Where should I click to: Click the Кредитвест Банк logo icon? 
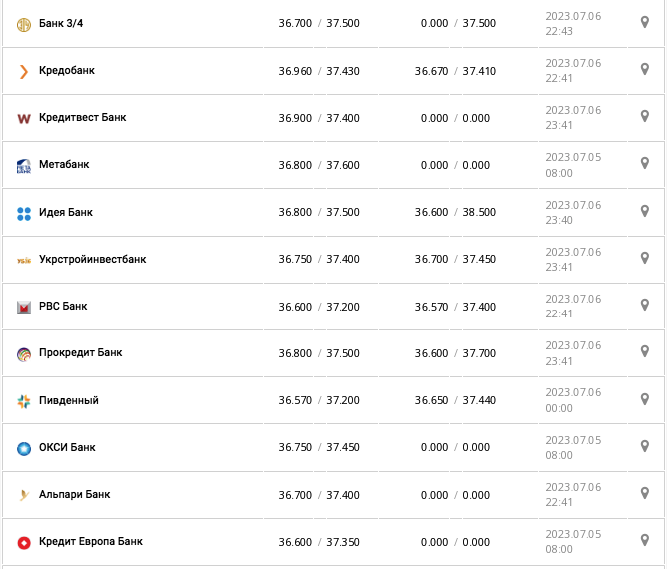coord(24,118)
